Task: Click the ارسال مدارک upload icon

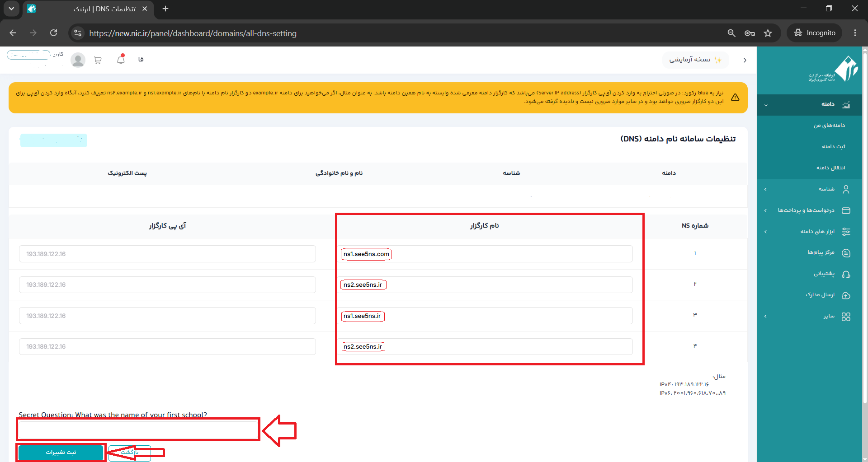Action: [846, 295]
